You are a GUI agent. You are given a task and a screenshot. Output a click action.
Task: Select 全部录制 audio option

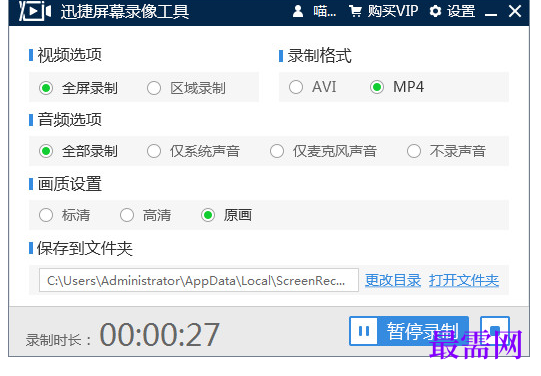pos(78,151)
